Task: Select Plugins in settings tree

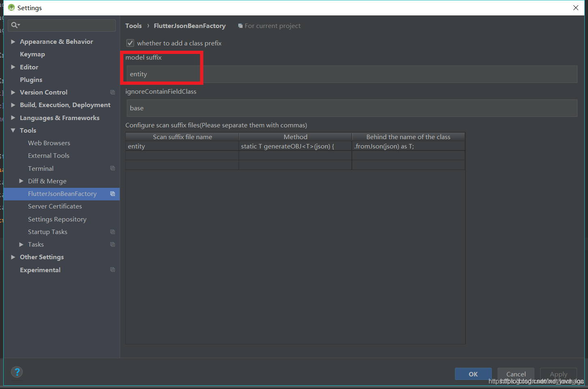Action: click(31, 80)
